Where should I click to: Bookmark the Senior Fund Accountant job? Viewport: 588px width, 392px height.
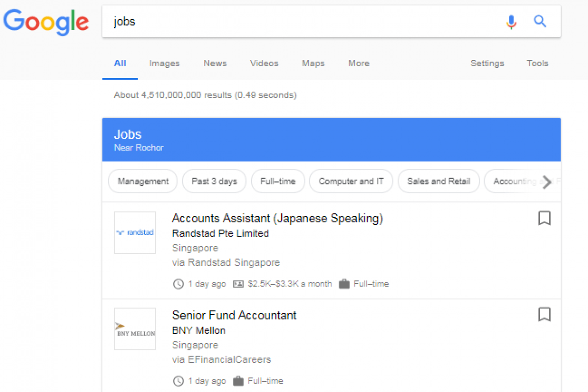click(x=544, y=314)
